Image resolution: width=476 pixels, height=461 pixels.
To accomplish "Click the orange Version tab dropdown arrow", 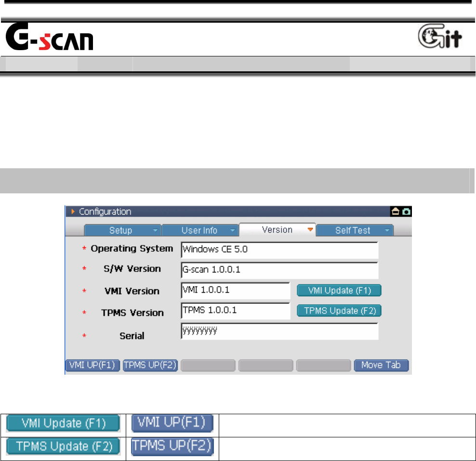I will [x=310, y=230].
